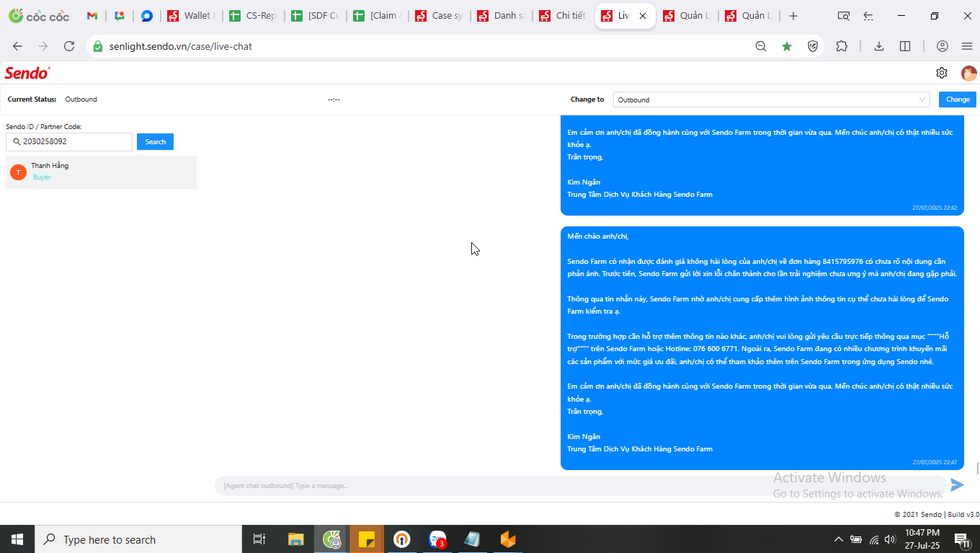Open Task View on taskbar

(x=259, y=539)
